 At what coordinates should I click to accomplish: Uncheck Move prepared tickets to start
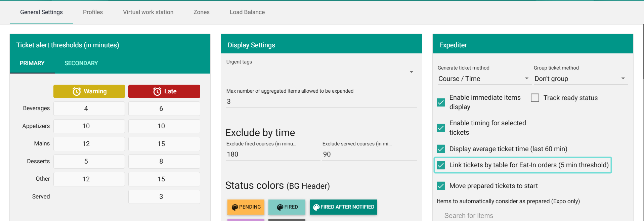tap(441, 186)
